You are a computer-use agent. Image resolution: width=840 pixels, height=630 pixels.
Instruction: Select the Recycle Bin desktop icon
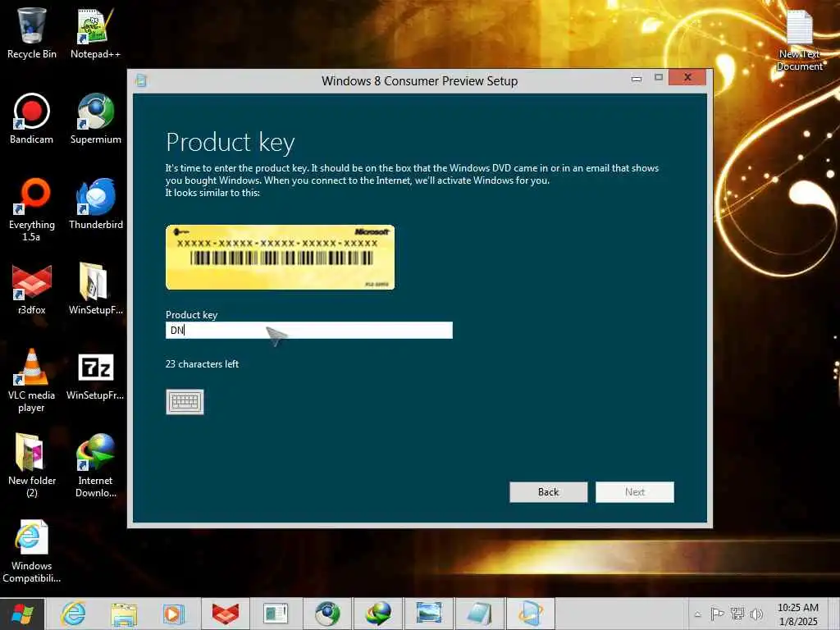pyautogui.click(x=32, y=33)
